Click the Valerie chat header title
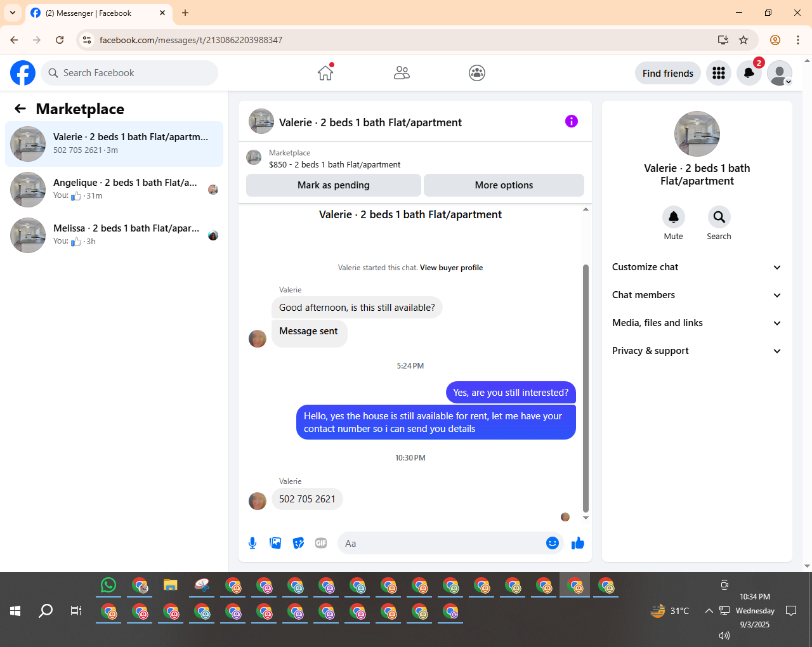This screenshot has width=812, height=647. (x=370, y=122)
